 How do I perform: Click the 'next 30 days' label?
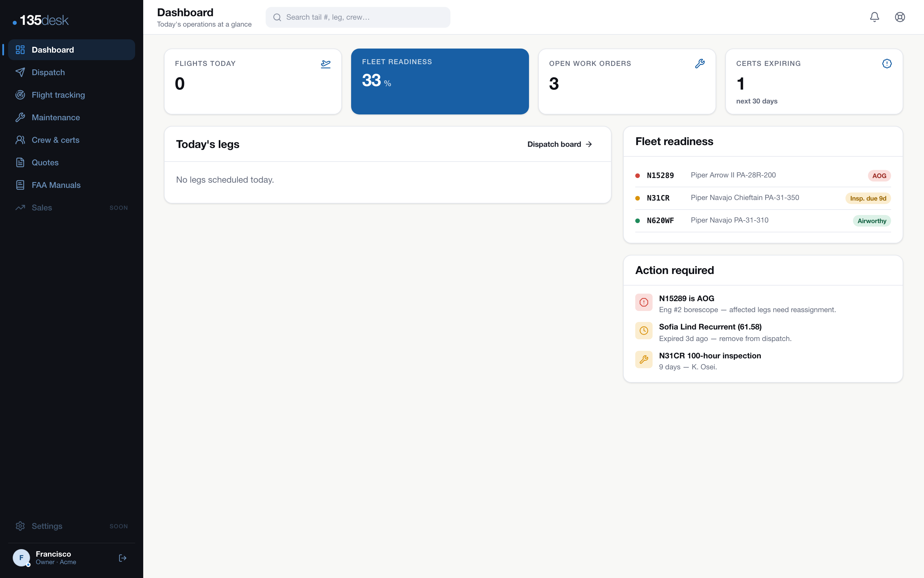pyautogui.click(x=757, y=101)
